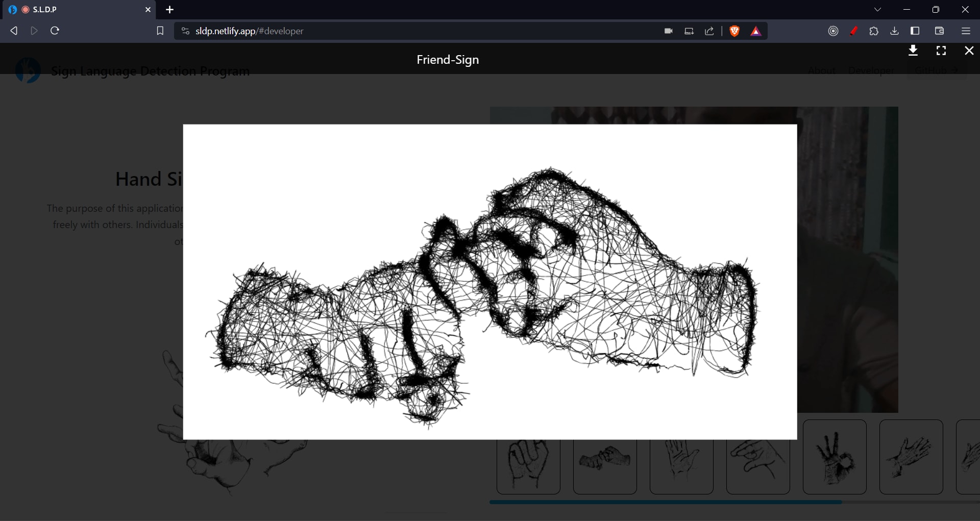Open the cast or picture-in-picture icon in address bar
The height and width of the screenshot is (521, 980).
click(689, 31)
